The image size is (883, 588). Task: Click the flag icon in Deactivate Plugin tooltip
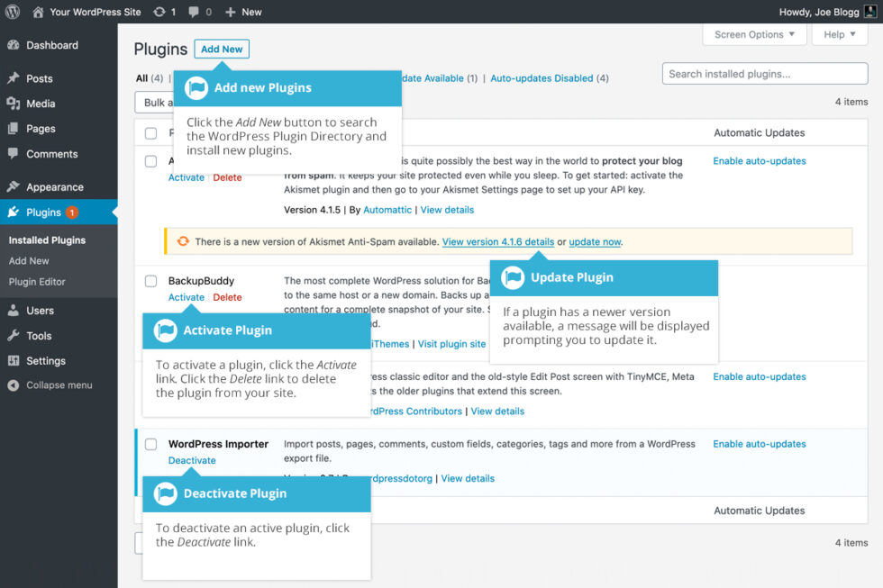click(x=166, y=493)
